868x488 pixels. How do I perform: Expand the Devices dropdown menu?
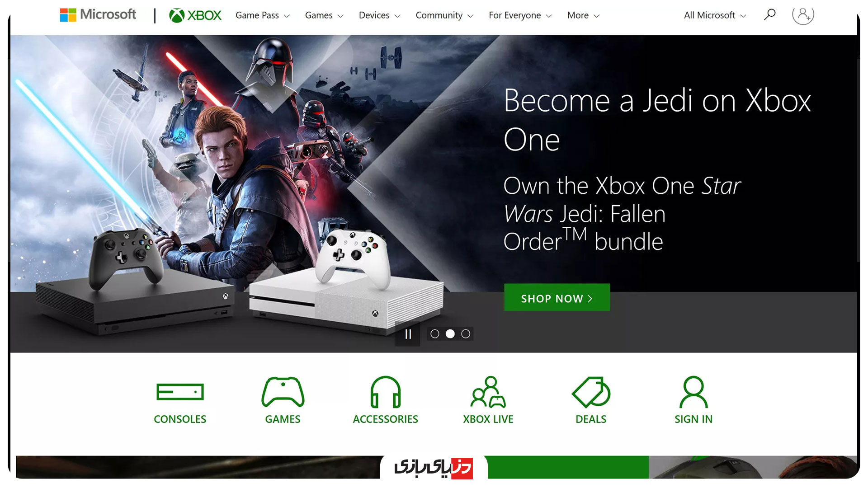[380, 15]
